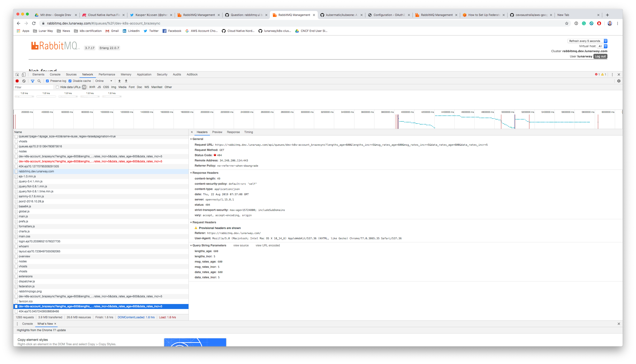Toggle the device toolbar icon

[24, 75]
